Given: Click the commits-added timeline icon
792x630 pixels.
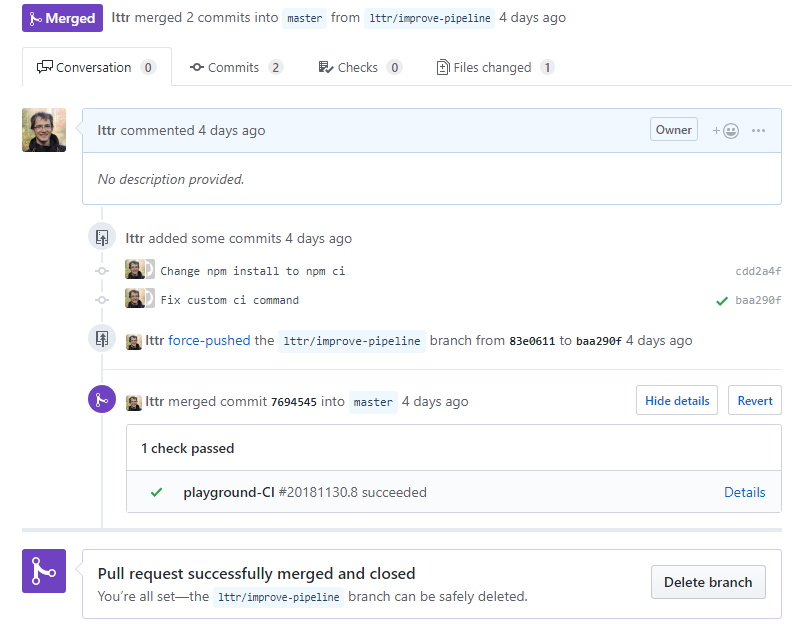Looking at the screenshot, I should pyautogui.click(x=101, y=238).
